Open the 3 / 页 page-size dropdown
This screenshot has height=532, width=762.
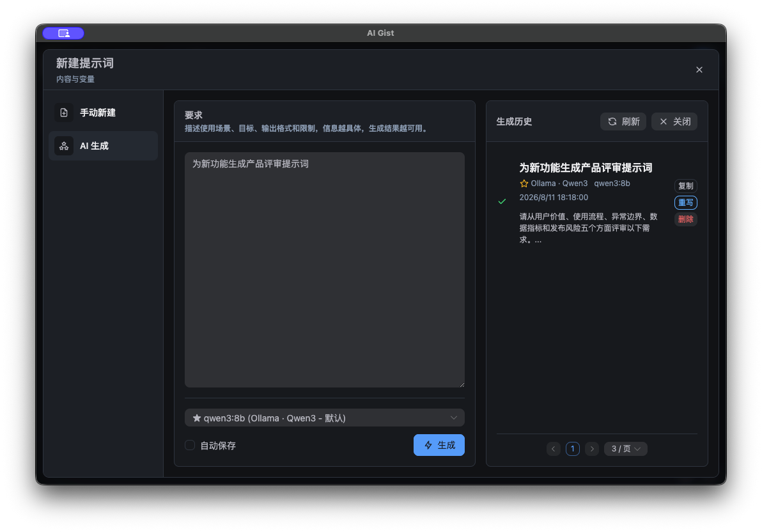tap(625, 448)
